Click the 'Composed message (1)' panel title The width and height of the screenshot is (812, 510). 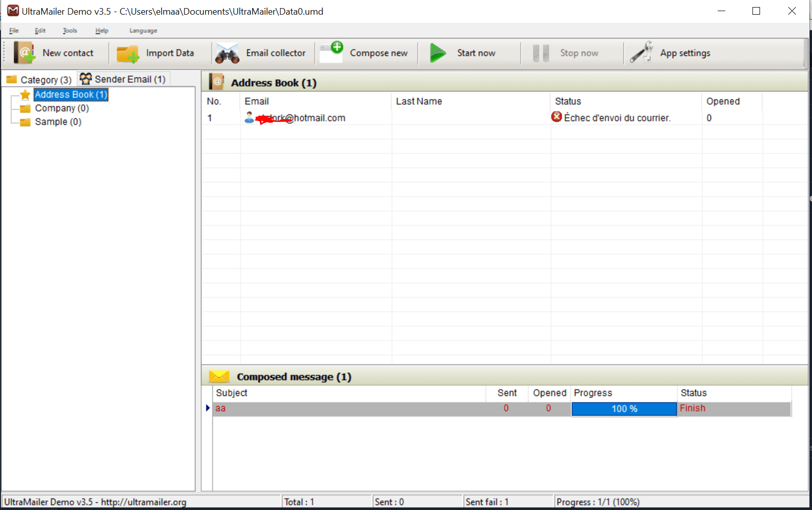(x=294, y=377)
